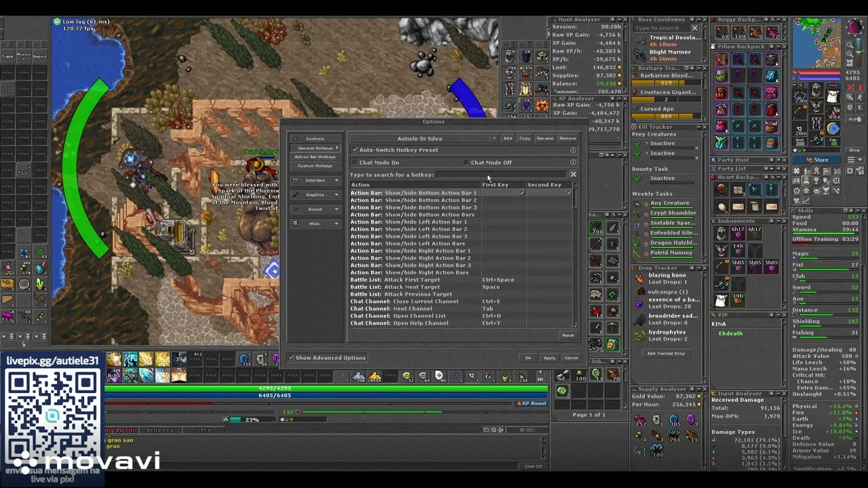
Task: Expand the Sound options section
Action: tap(315, 209)
